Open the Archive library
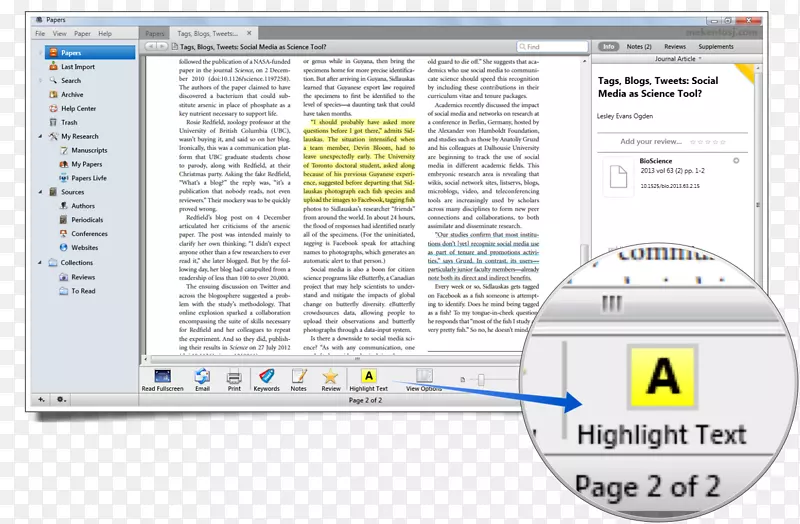The image size is (800, 524). [72, 94]
